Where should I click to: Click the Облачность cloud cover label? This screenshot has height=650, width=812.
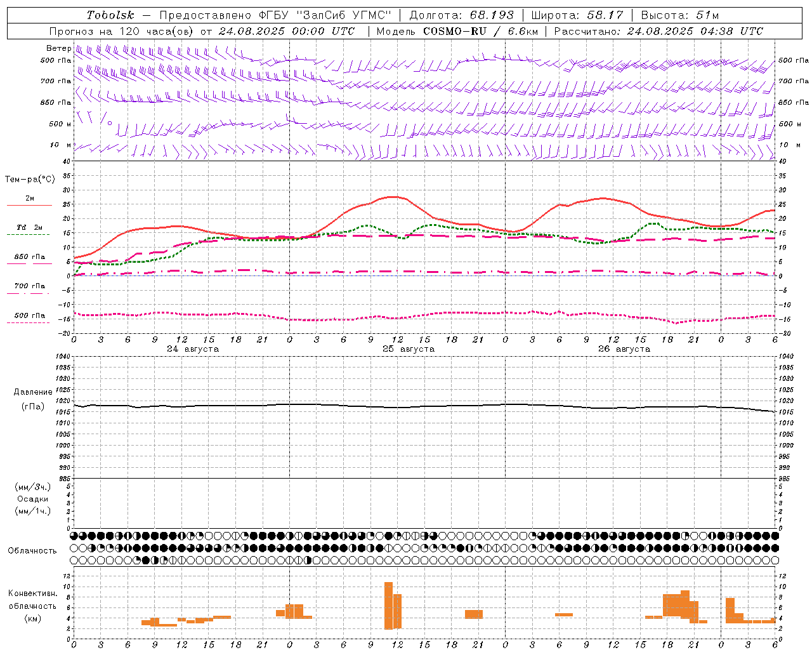pyautogui.click(x=32, y=551)
